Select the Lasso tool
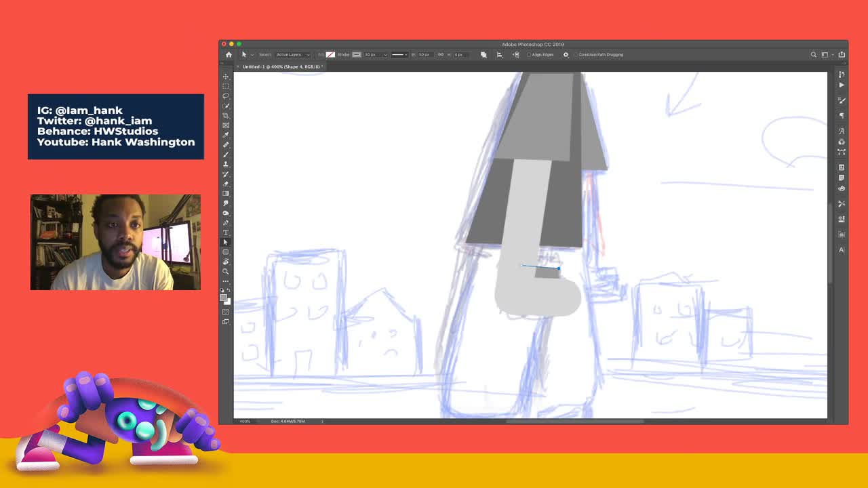 point(226,96)
